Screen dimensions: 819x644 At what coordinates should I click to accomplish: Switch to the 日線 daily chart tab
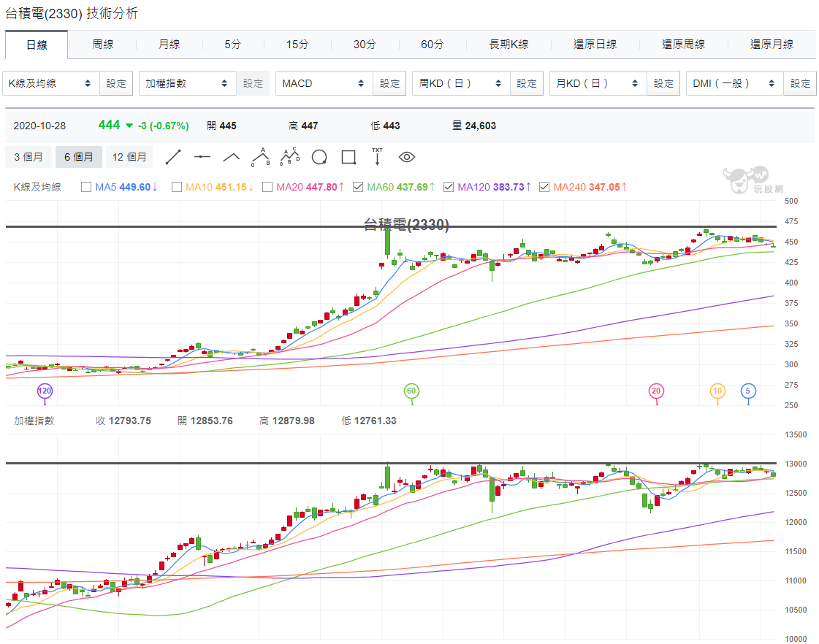[x=37, y=45]
